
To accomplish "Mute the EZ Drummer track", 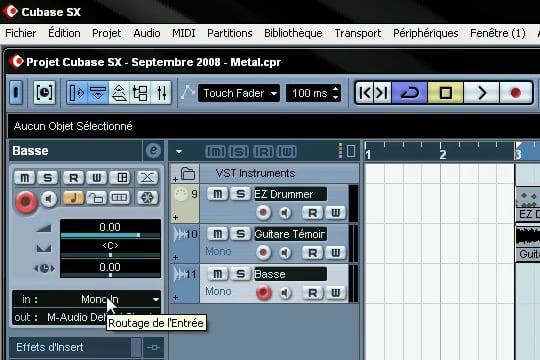I will click(x=218, y=194).
